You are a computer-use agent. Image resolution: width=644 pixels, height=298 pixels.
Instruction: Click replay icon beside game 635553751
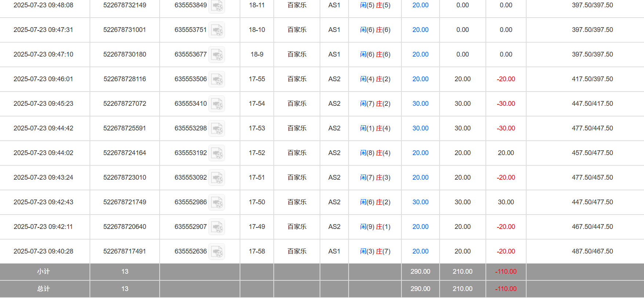217,30
